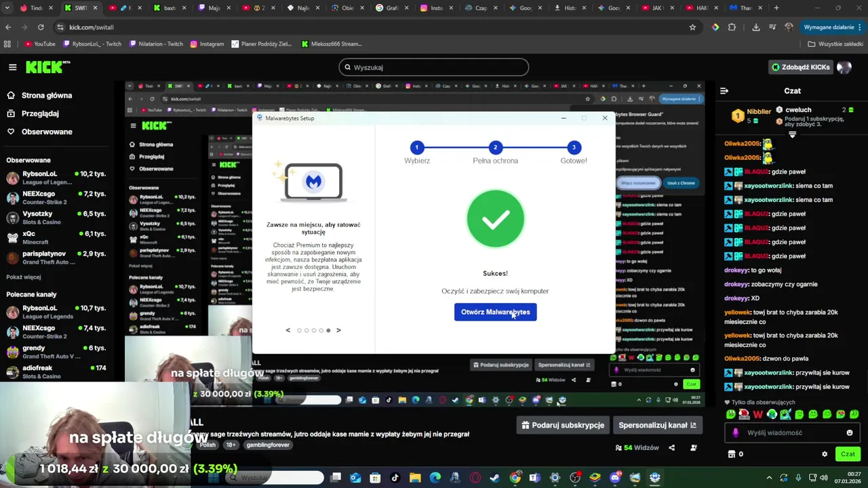Open the channel shop icon next to 0
The height and width of the screenshot is (488, 868).
tap(732, 454)
